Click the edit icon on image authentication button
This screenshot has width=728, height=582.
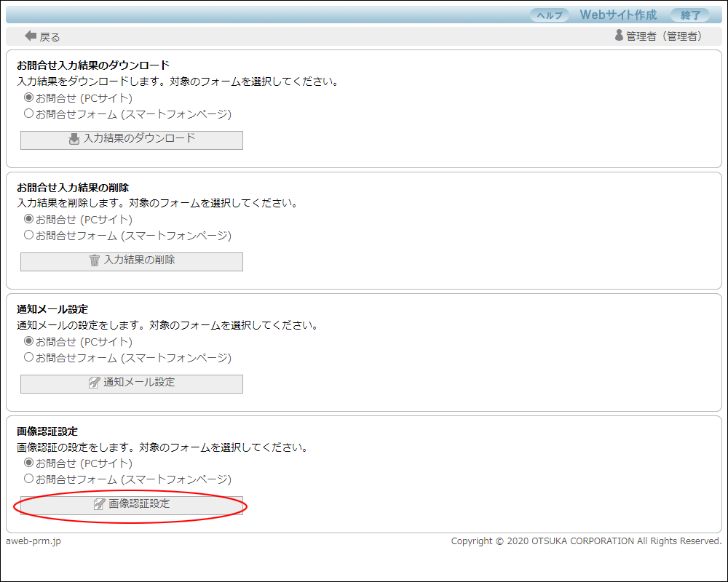tap(100, 504)
